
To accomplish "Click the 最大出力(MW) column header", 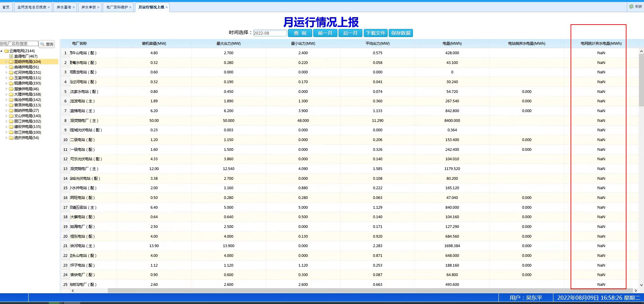I will 228,43.
